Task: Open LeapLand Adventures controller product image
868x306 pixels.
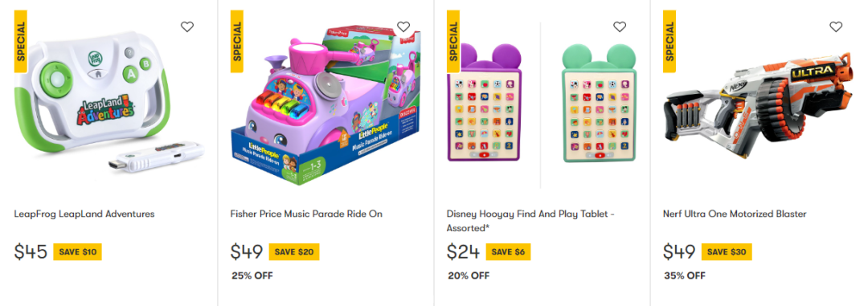Action: 109,101
